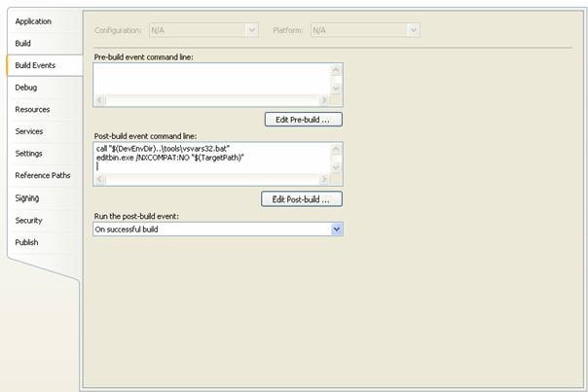Open the Resources tab
This screenshot has height=392, width=588.
pyautogui.click(x=32, y=110)
